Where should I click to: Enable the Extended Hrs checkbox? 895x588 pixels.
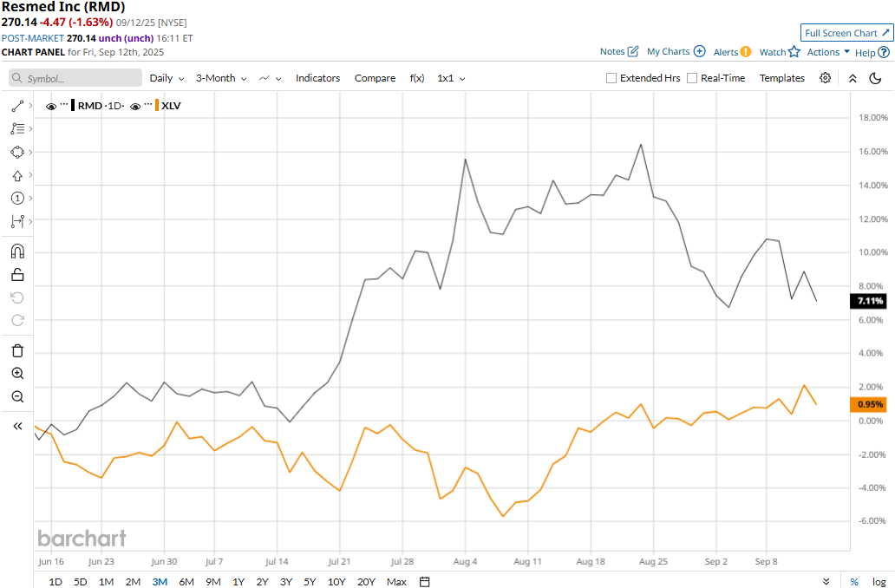pos(611,78)
